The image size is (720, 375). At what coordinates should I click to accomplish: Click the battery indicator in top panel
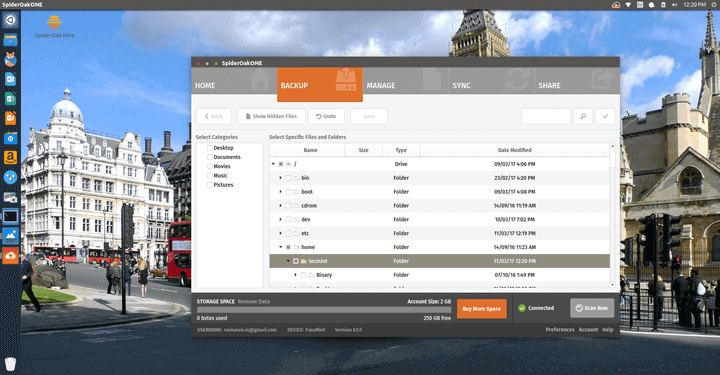coord(663,5)
